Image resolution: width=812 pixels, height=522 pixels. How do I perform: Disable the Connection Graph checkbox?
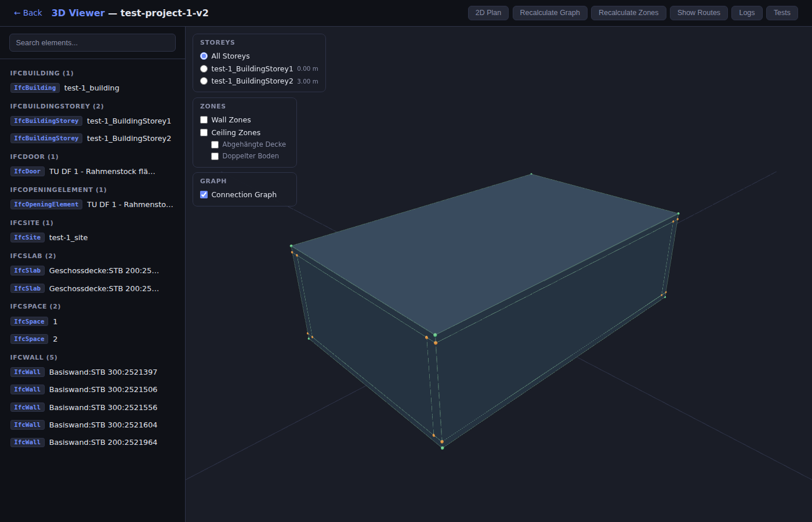[x=204, y=195]
